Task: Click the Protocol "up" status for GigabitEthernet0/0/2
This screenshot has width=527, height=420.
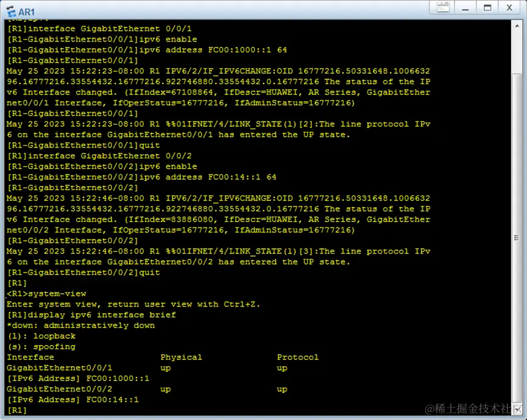Action: pyautogui.click(x=282, y=390)
